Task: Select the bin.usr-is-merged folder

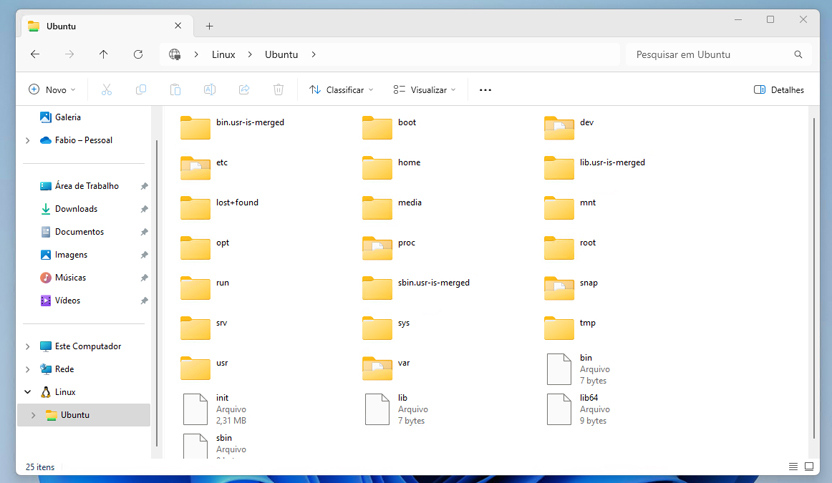Action: pyautogui.click(x=232, y=128)
